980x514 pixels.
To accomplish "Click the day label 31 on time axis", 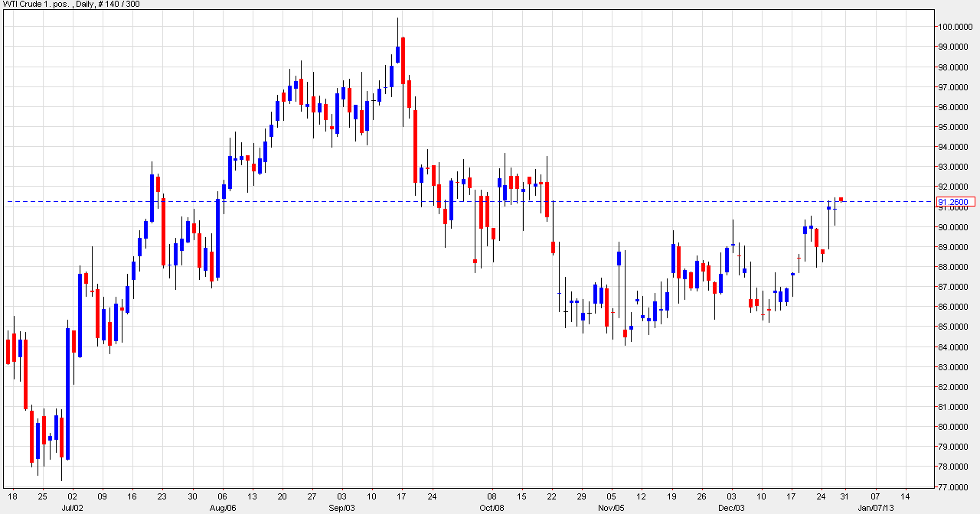I will pos(845,495).
